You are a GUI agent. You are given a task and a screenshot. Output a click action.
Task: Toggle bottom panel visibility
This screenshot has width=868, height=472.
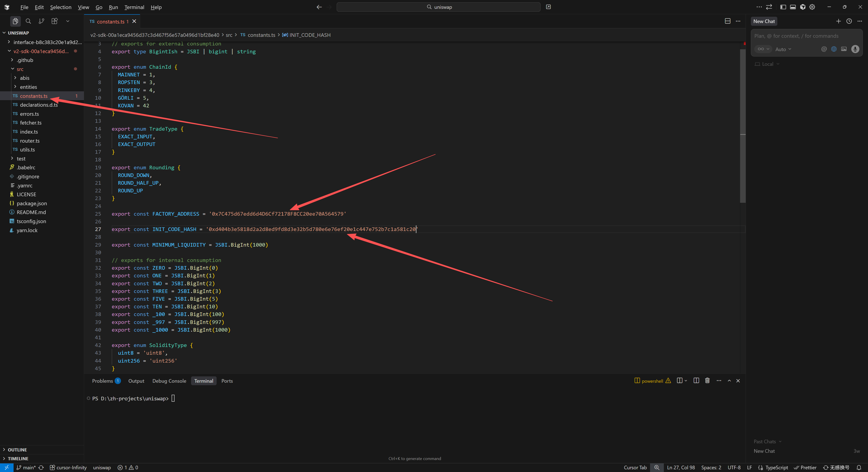(793, 7)
